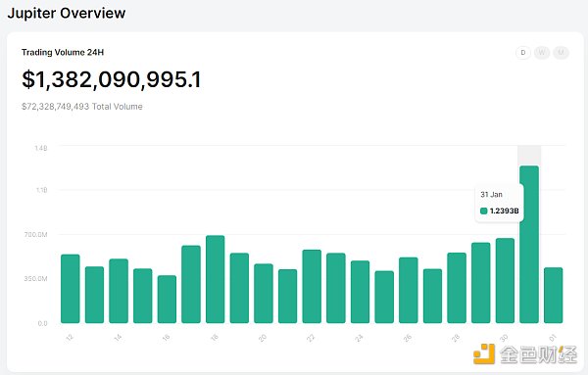
Task: Click the '20' x-axis date label
Action: click(x=263, y=338)
